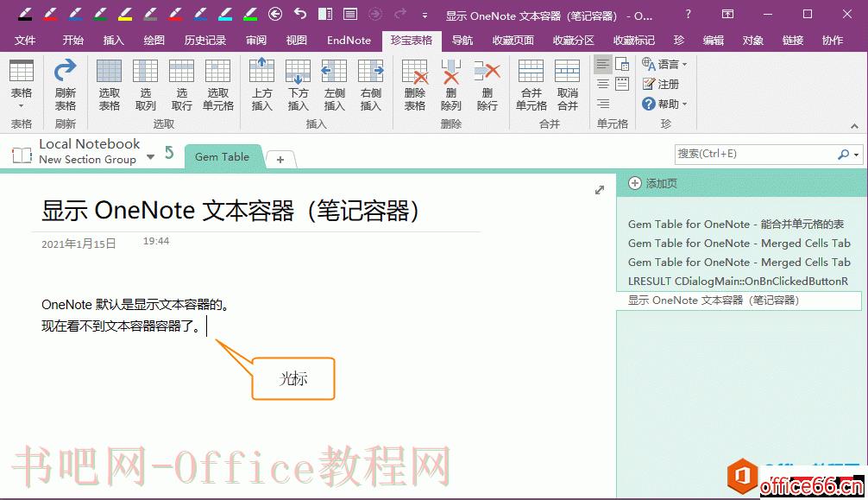The width and height of the screenshot is (868, 500).
Task: Open the Ribbon Display Options button
Action: 727,15
